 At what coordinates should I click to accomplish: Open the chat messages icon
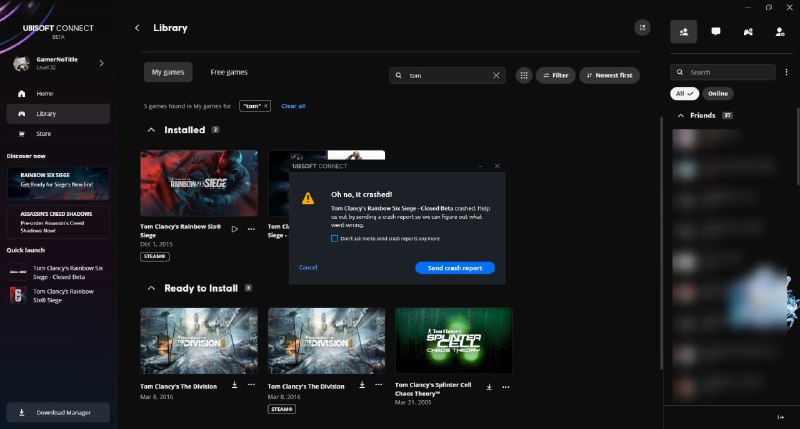[x=716, y=31]
